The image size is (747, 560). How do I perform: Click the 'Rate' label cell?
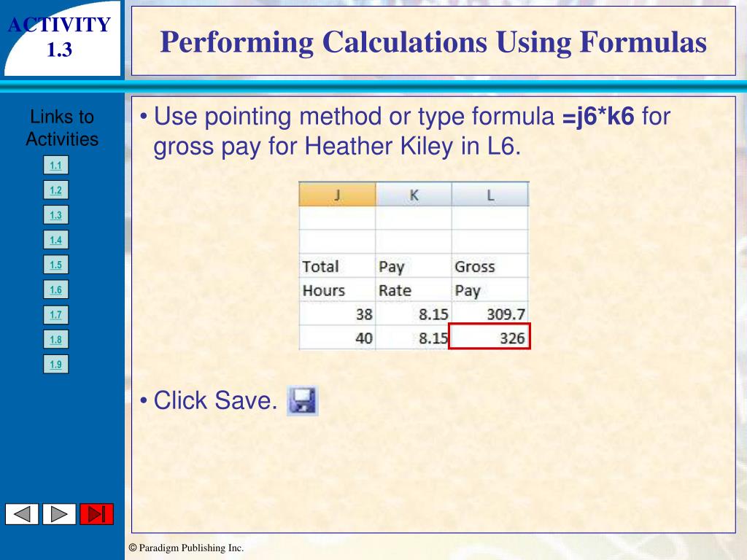tap(414, 289)
